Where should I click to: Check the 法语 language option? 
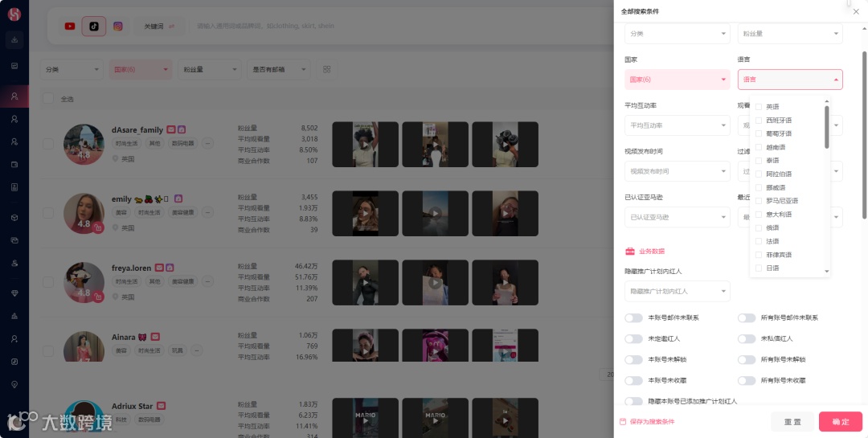pos(759,241)
